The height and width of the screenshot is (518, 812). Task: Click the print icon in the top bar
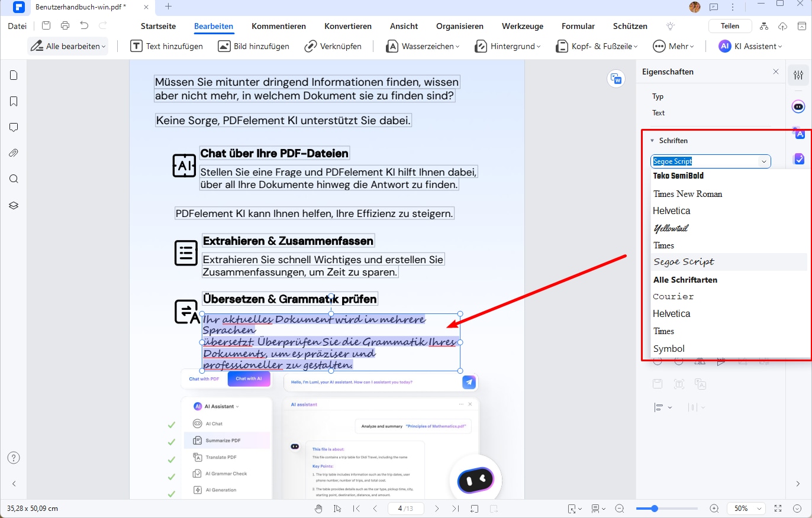pos(65,26)
